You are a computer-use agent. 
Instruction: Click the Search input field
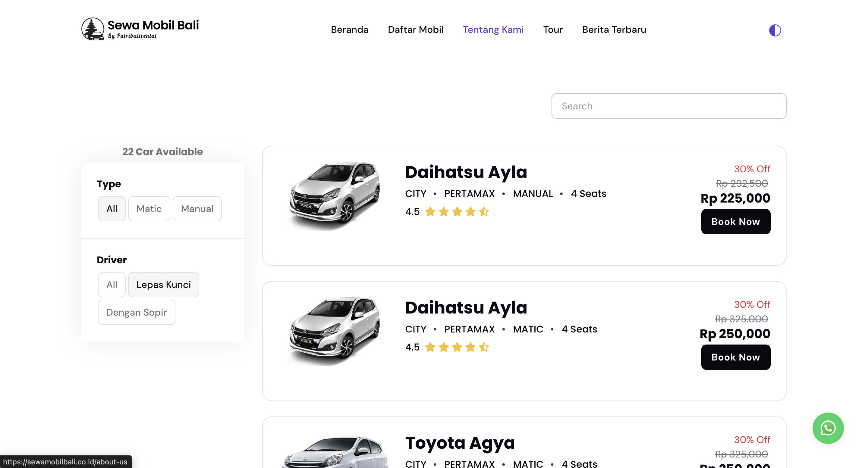668,106
